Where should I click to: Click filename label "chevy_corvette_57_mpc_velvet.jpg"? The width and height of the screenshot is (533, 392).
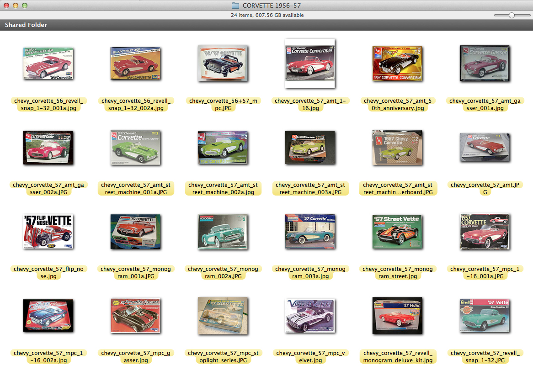310,357
